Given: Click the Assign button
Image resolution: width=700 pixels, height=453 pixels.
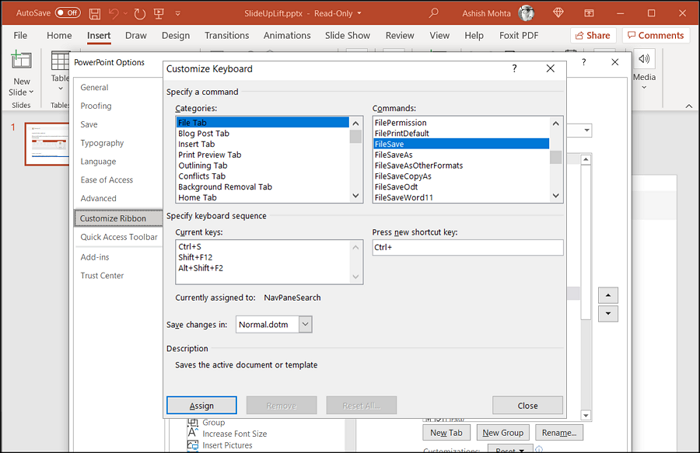Looking at the screenshot, I should (202, 406).
